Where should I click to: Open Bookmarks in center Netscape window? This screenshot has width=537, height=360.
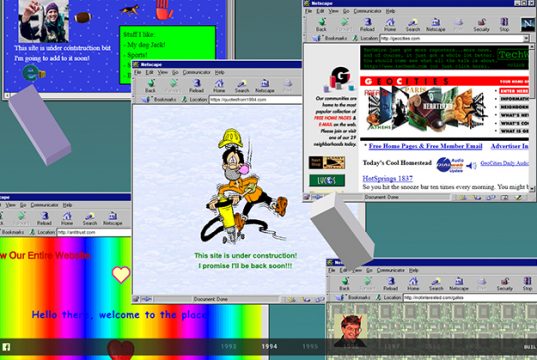160,99
